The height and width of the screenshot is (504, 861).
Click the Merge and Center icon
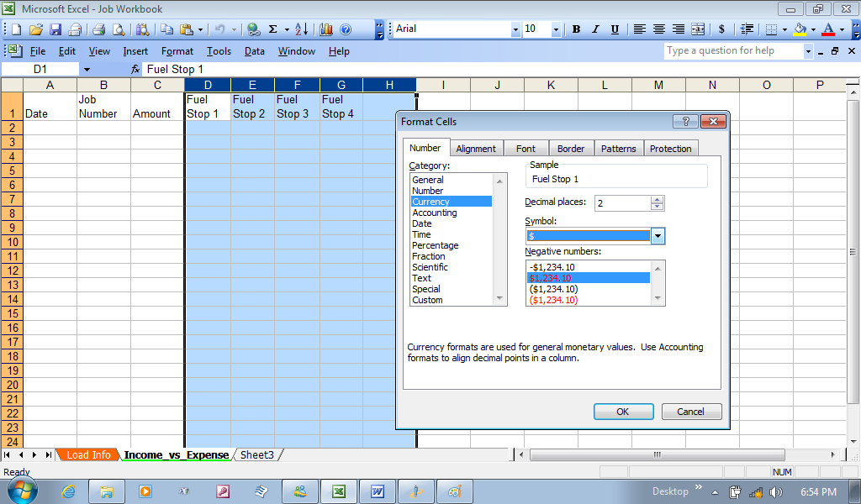[698, 29]
